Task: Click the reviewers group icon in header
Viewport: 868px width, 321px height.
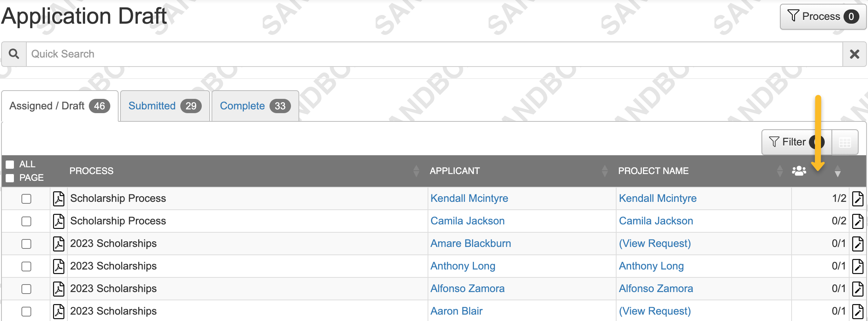Action: click(799, 171)
